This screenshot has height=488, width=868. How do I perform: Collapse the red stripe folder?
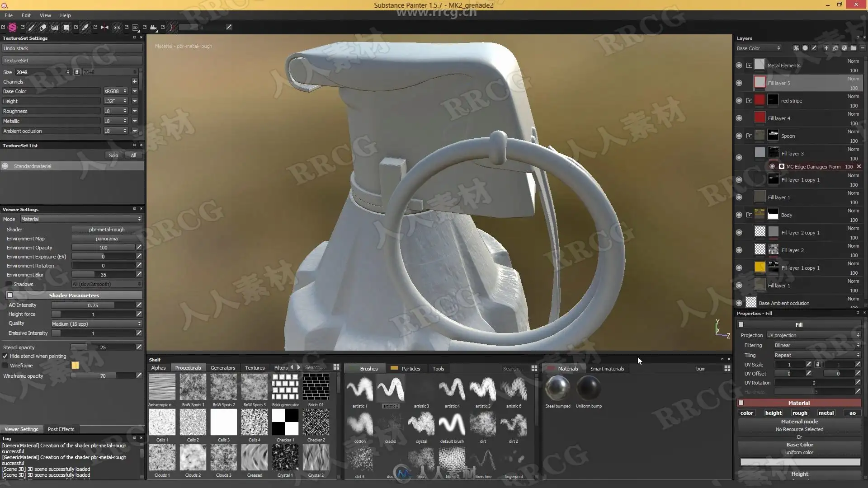pos(749,101)
